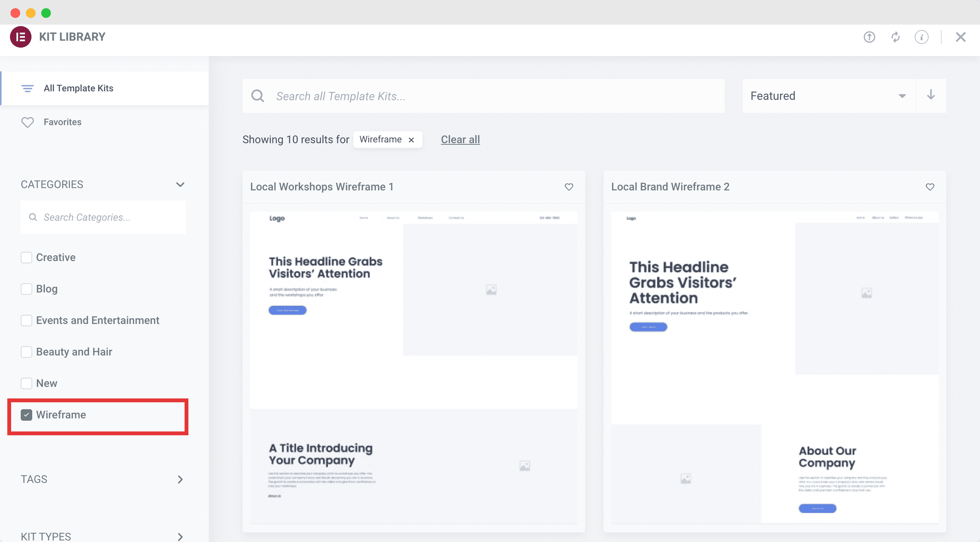Image resolution: width=980 pixels, height=542 pixels.
Task: Select the Favorites menu item
Action: pos(62,122)
